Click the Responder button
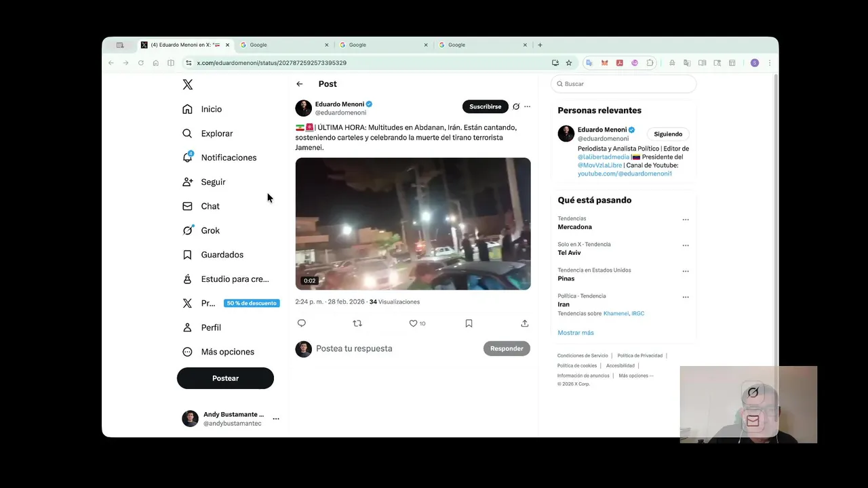The width and height of the screenshot is (868, 488). tap(507, 348)
